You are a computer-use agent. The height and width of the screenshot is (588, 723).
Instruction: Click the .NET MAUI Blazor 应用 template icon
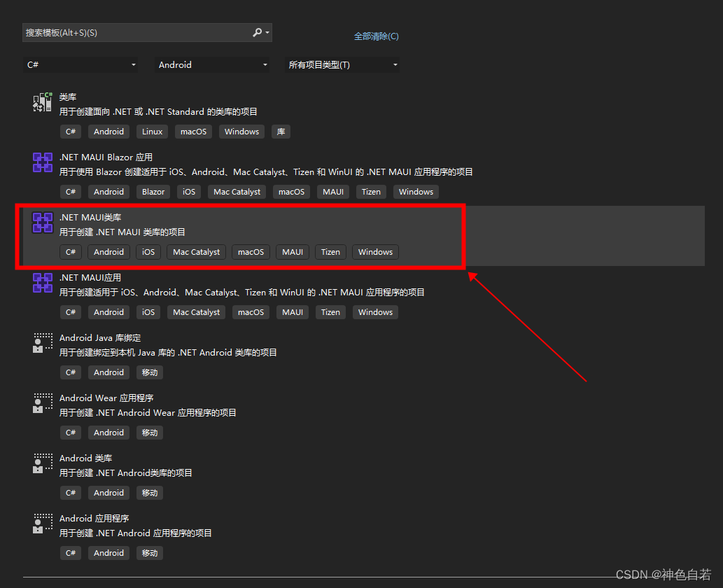coord(43,162)
